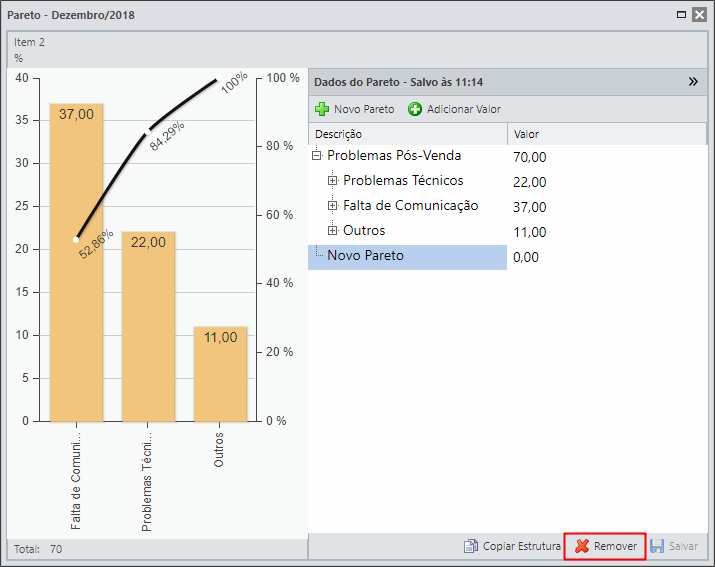
Task: Click the 52,86% point on cumulative line
Action: tap(76, 239)
